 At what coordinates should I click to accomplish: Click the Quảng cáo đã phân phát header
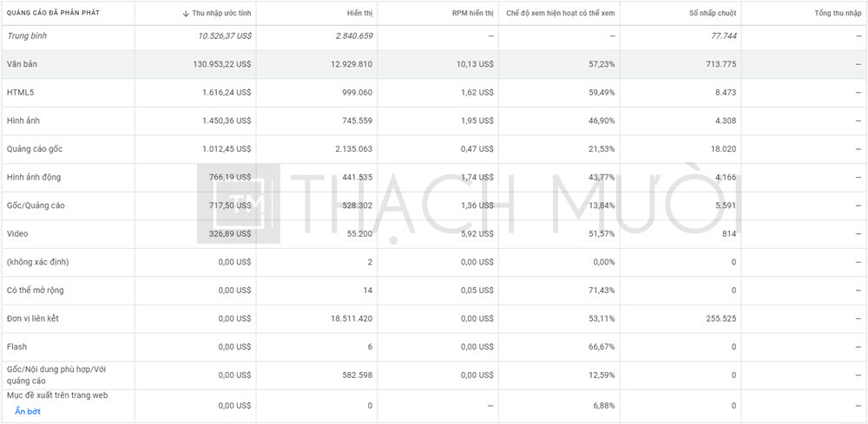[x=53, y=13]
